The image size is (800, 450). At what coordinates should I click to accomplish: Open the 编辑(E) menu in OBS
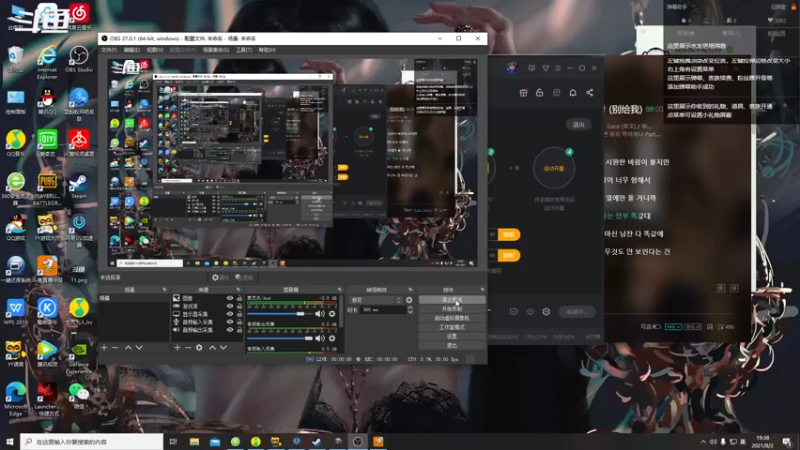[132, 50]
